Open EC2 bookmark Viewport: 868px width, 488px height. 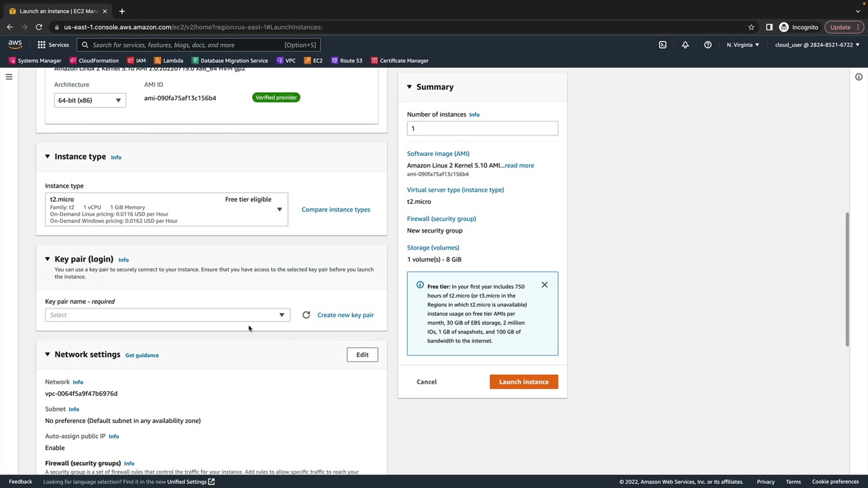tap(313, 60)
